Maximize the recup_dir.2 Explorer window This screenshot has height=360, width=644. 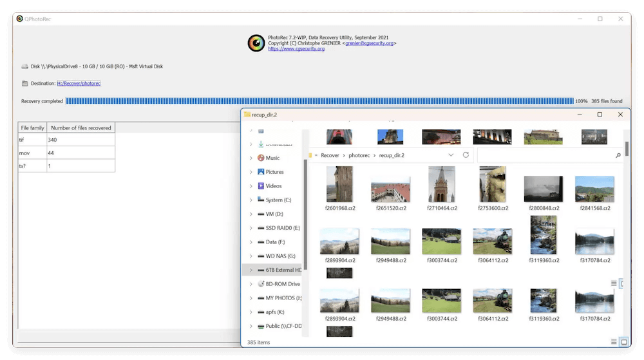coord(600,115)
